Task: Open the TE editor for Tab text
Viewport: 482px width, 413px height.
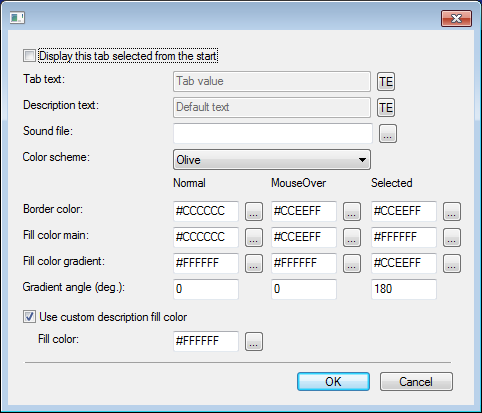Action: pos(386,82)
